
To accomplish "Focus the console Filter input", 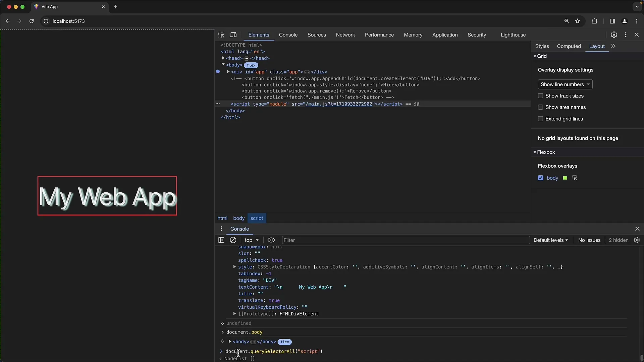I will click(406, 240).
